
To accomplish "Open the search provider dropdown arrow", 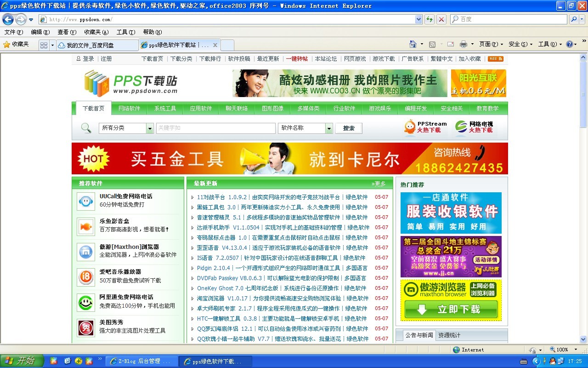I will click(582, 19).
